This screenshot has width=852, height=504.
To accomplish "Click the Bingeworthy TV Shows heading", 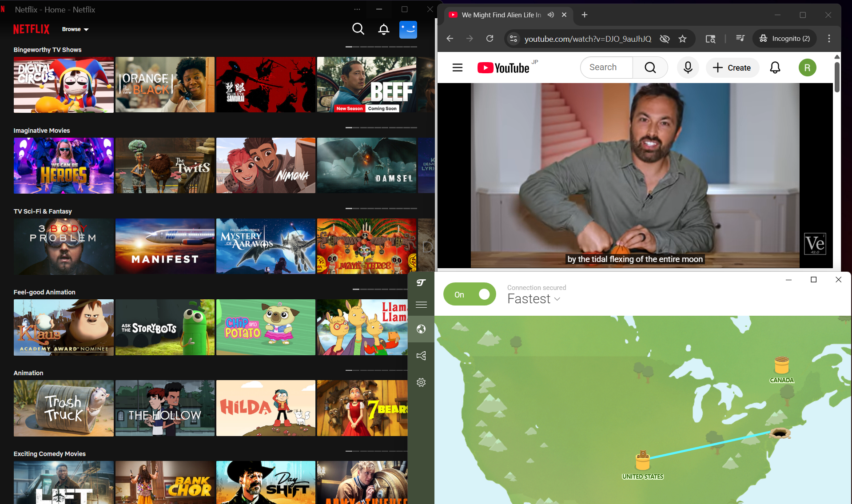I will point(48,50).
